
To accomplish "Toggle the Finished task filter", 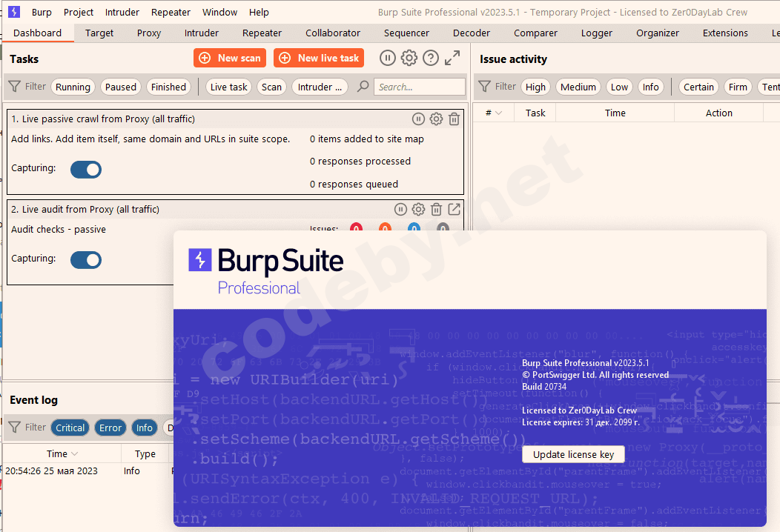I will [x=168, y=87].
